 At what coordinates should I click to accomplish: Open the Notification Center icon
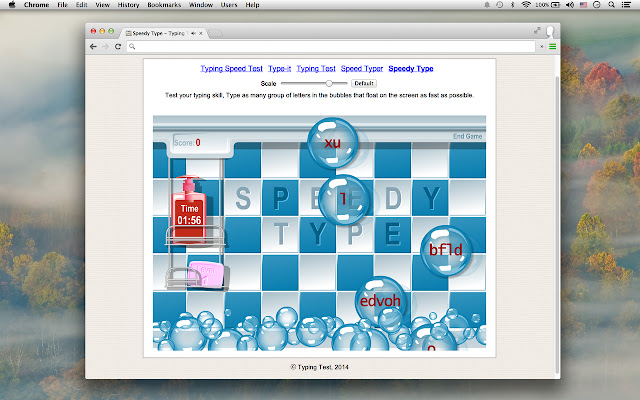[626, 5]
